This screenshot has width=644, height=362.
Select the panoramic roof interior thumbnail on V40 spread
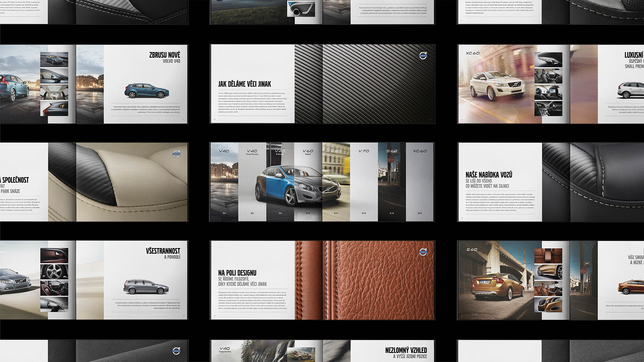[54, 92]
